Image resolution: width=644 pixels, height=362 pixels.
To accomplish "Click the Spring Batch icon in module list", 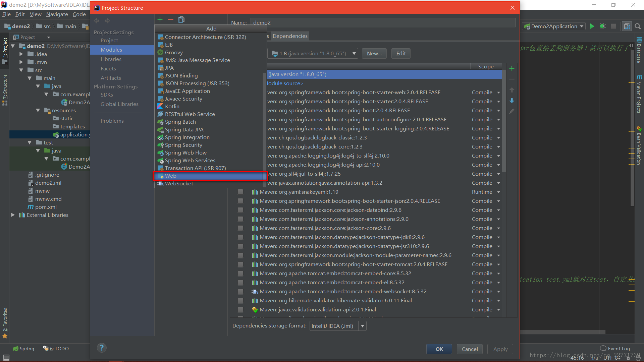I will click(160, 122).
